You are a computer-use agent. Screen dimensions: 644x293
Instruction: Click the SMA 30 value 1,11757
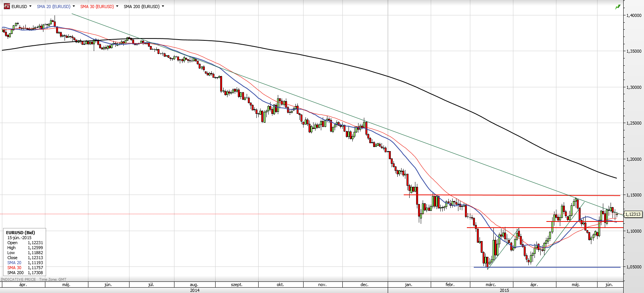coord(35,268)
